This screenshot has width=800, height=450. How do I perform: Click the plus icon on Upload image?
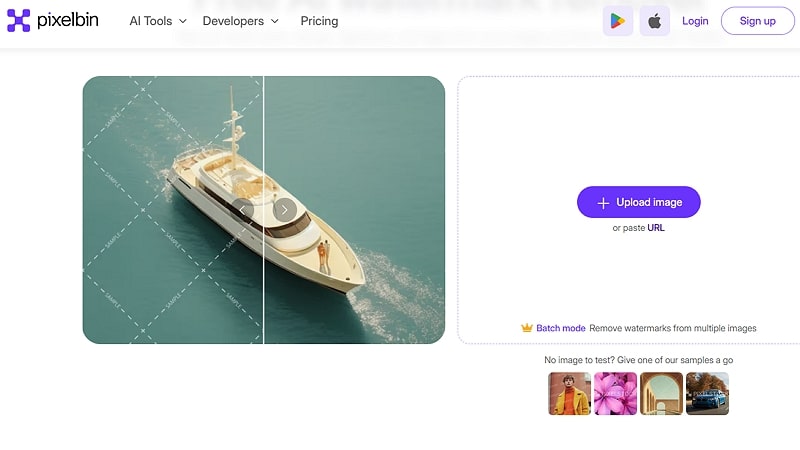[x=603, y=202]
